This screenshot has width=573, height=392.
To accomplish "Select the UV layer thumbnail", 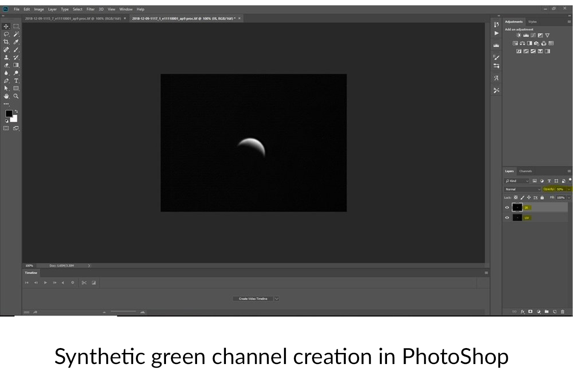I will pyautogui.click(x=517, y=218).
